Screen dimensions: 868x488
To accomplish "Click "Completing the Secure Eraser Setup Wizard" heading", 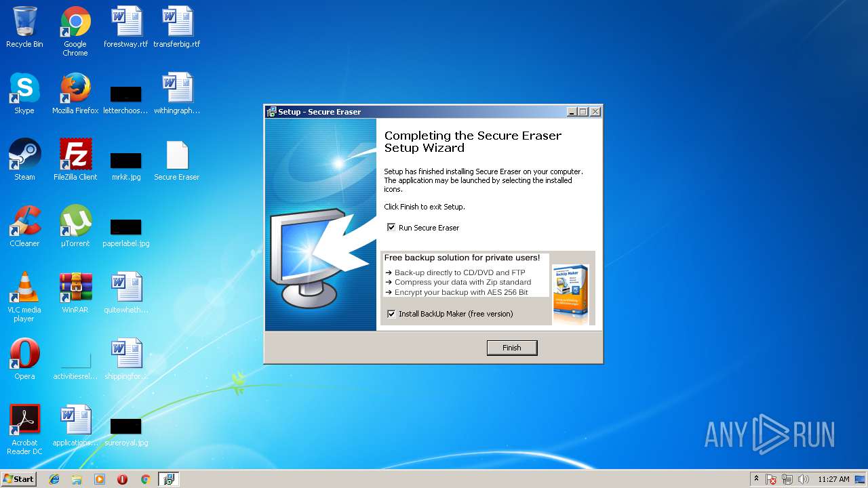I will (473, 142).
